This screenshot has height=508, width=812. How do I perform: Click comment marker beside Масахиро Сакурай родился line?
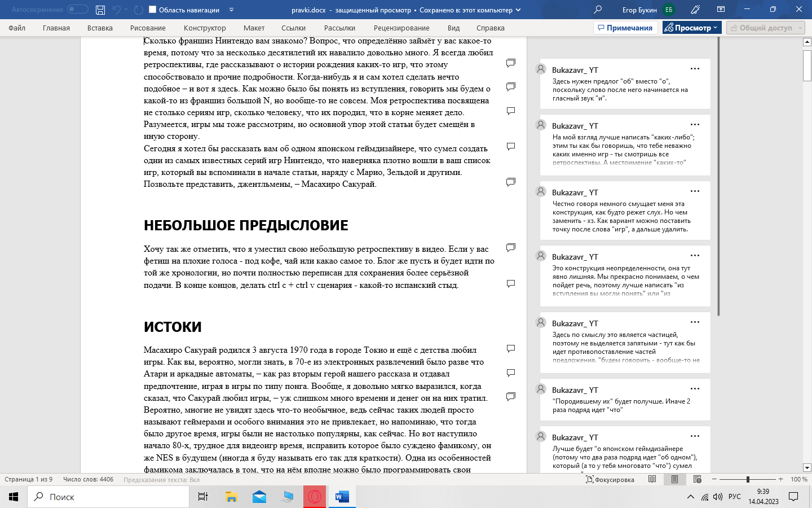[x=511, y=349]
